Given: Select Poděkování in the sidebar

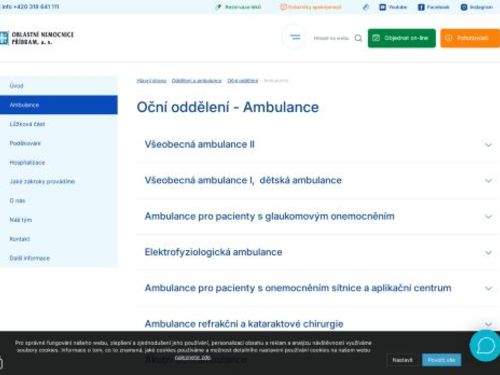Looking at the screenshot, I should (x=59, y=143).
